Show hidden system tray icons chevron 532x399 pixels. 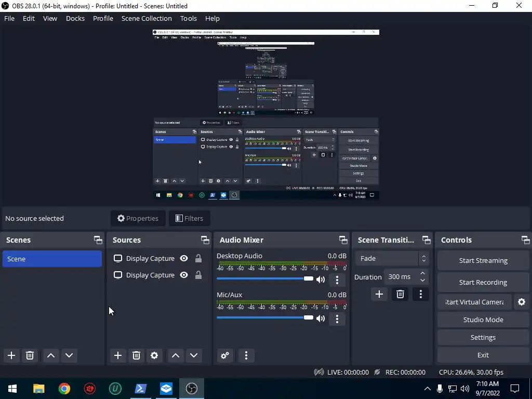(x=428, y=389)
